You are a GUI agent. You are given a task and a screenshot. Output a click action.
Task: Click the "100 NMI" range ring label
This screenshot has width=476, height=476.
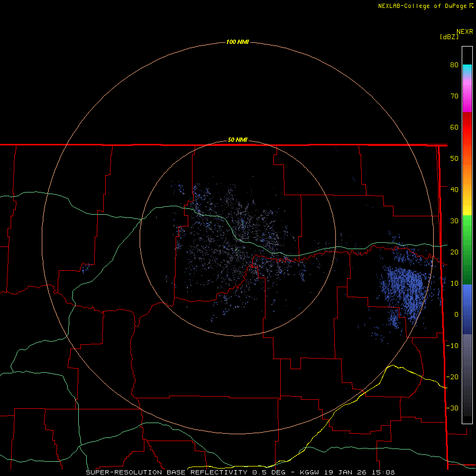[237, 42]
